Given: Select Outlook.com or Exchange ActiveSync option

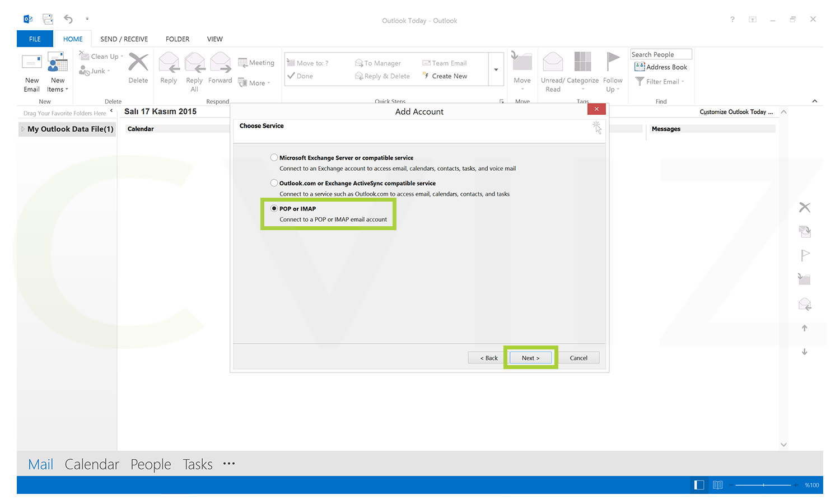Looking at the screenshot, I should 274,183.
